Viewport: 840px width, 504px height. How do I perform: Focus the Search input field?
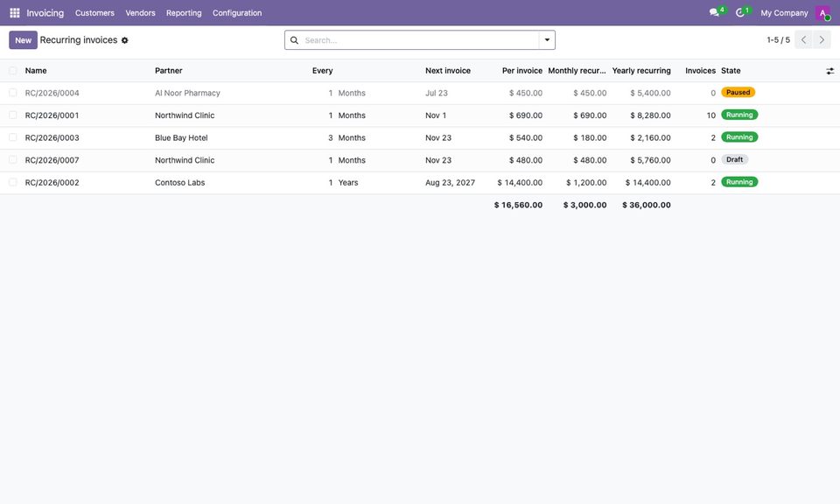coord(421,40)
